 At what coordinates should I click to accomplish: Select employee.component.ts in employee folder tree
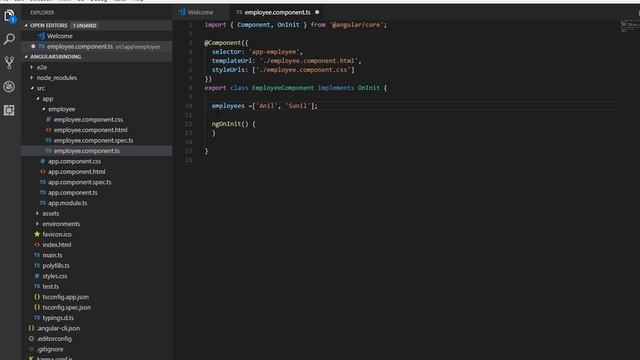click(97, 151)
